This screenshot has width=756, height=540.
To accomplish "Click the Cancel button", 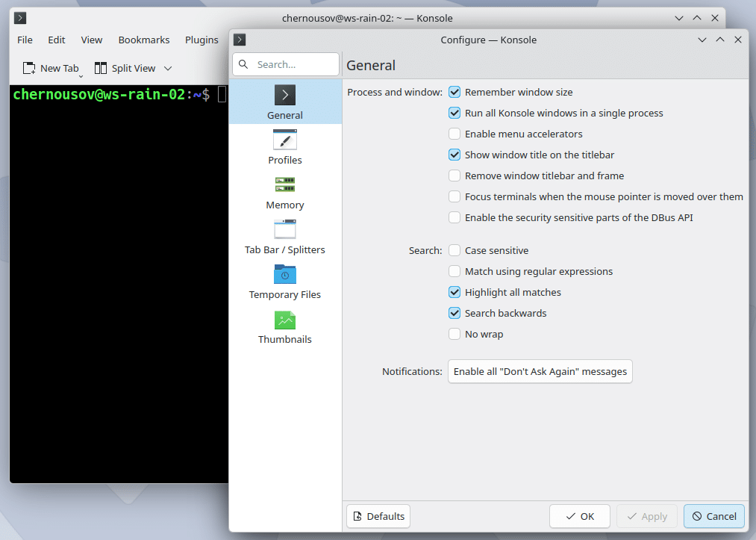I will 714,516.
